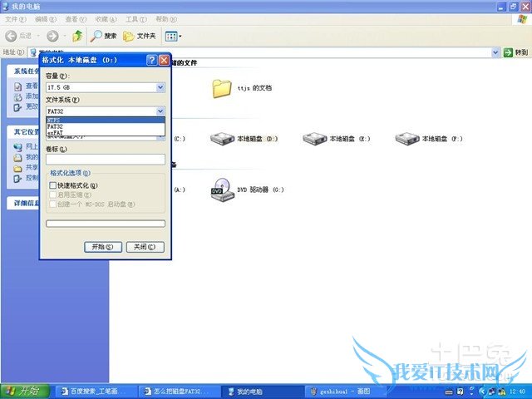The image size is (532, 399).
Task: Click the first System Tasks link icon
Action: [17, 86]
